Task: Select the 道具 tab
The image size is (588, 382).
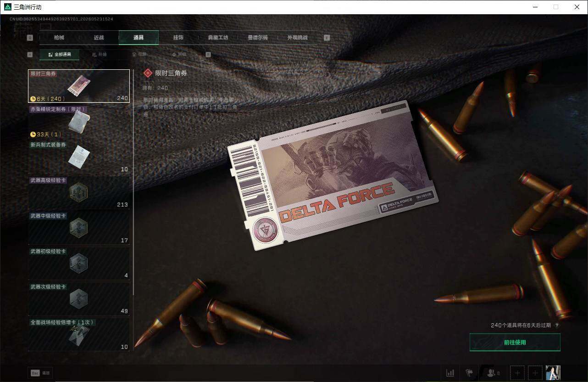Action: [x=139, y=38]
